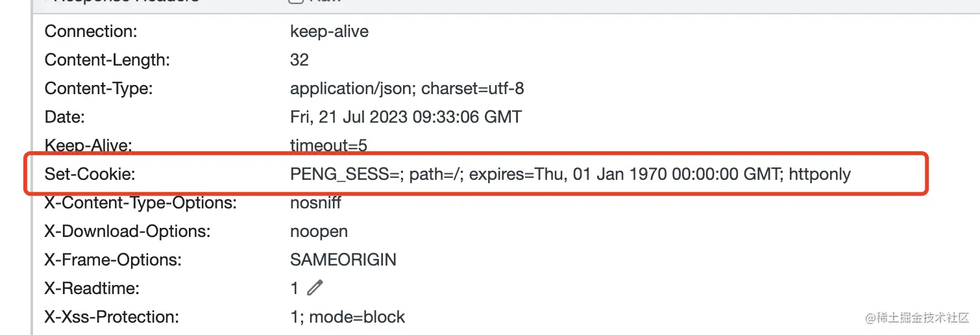Select the X-Content-Type-Options header label

140,203
